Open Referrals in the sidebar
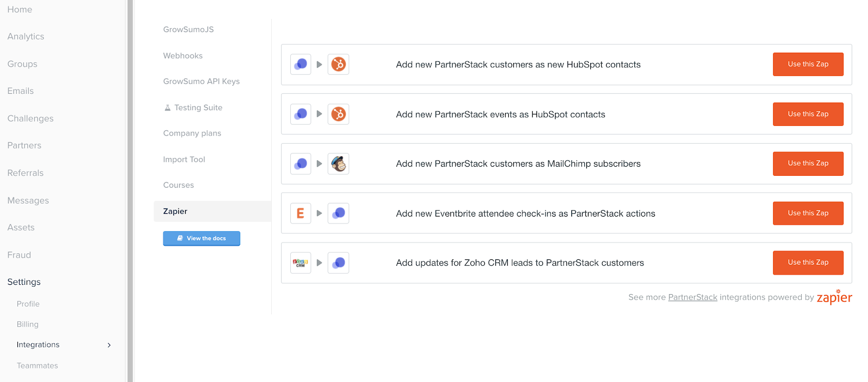The image size is (868, 382). (x=25, y=173)
